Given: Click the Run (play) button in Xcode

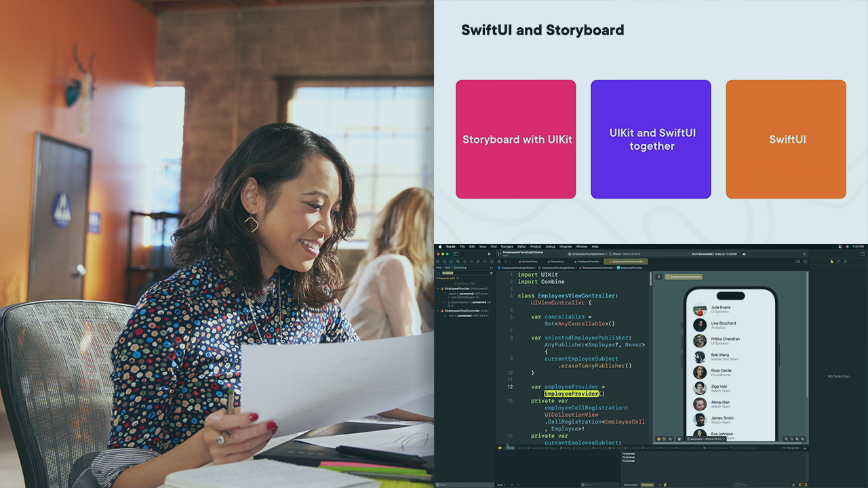Looking at the screenshot, I should point(490,253).
